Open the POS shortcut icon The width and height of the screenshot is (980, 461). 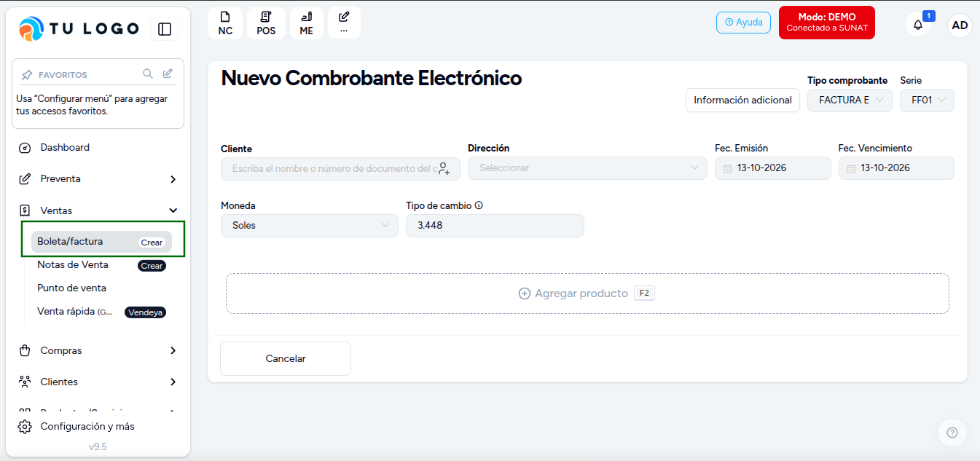pyautogui.click(x=266, y=23)
